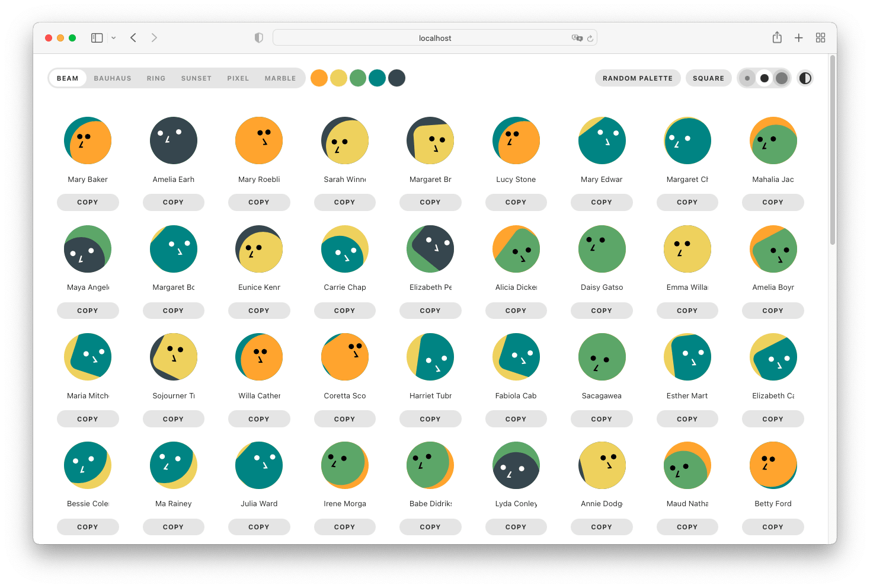
Task: Copy the Margaret Br avatar code
Action: coord(430,202)
